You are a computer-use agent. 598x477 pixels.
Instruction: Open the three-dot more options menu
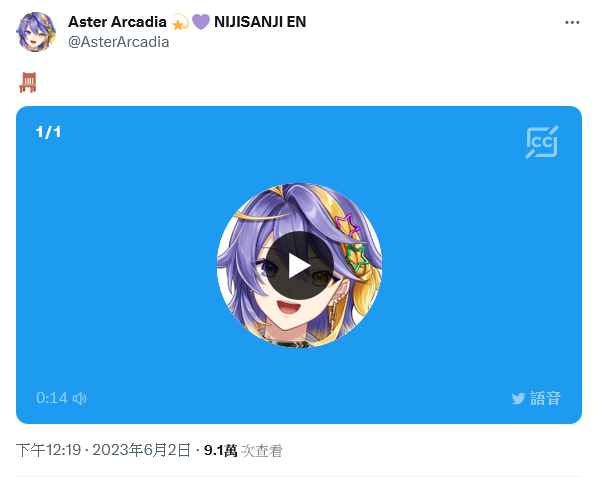click(572, 22)
